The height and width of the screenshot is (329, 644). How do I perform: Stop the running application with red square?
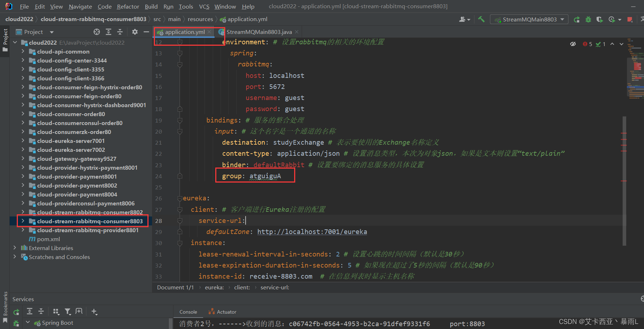coord(630,20)
